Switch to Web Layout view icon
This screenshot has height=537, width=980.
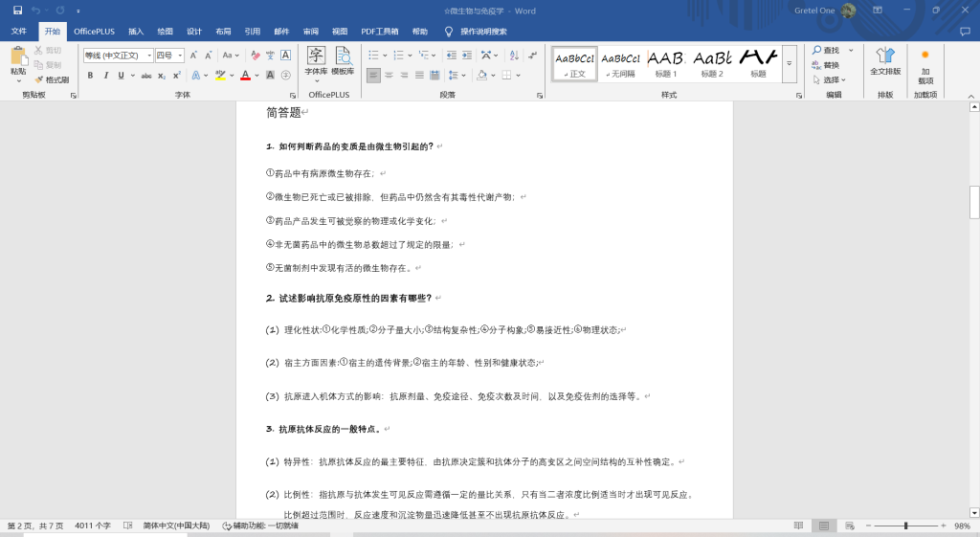[850, 526]
